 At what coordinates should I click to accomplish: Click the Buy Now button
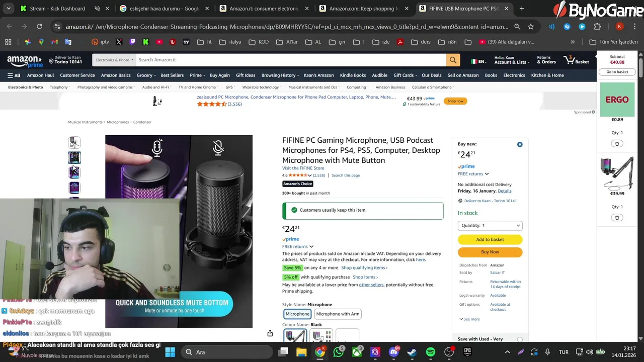click(x=490, y=252)
